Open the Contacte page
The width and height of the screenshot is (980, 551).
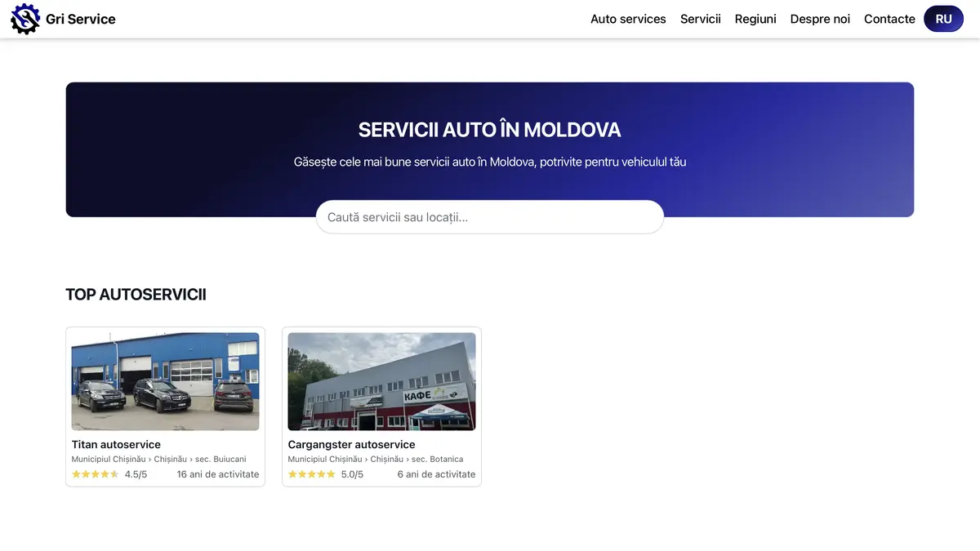coord(889,19)
